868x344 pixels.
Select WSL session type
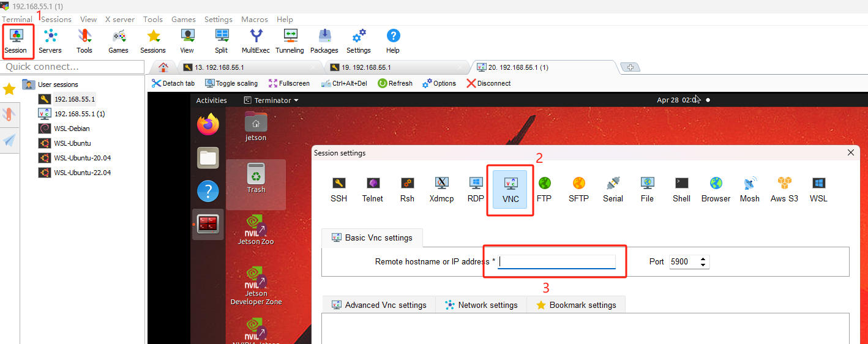[x=818, y=190]
